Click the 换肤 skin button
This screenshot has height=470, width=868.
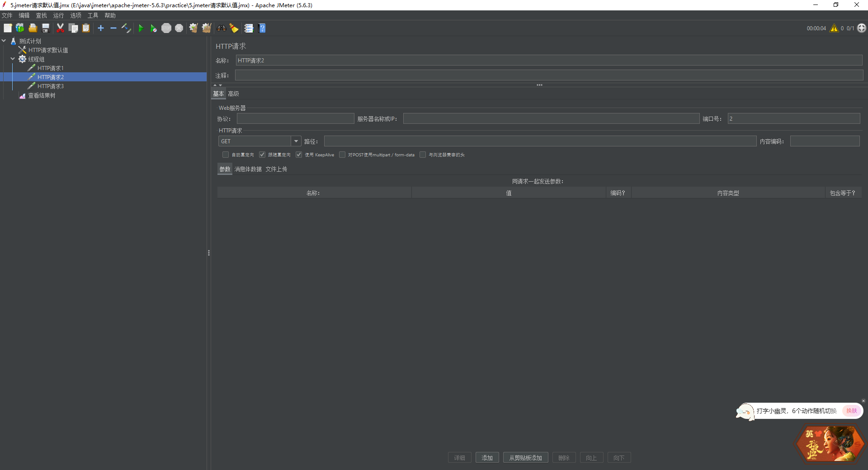point(852,411)
